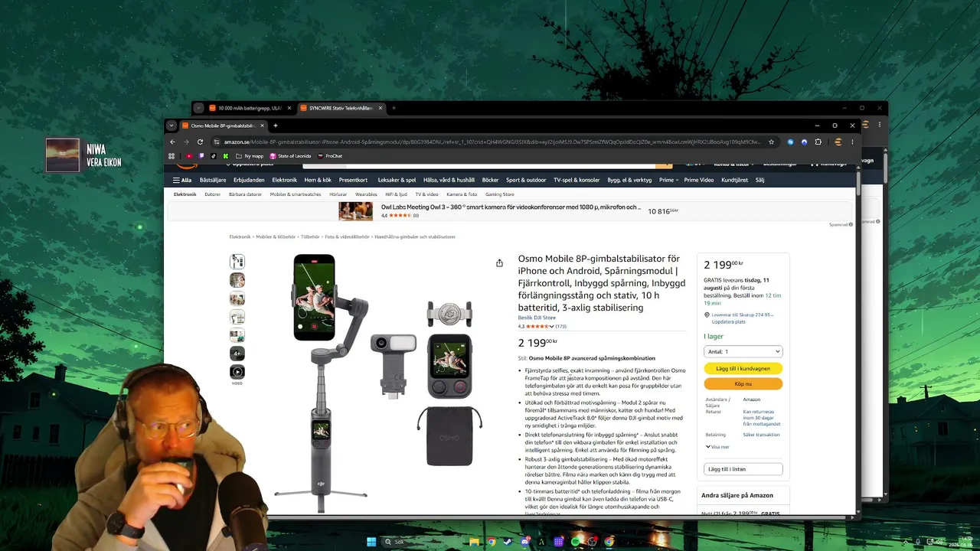Screen dimensions: 980x551
Task: Open the 'ProChat' bookmark
Action: point(330,156)
